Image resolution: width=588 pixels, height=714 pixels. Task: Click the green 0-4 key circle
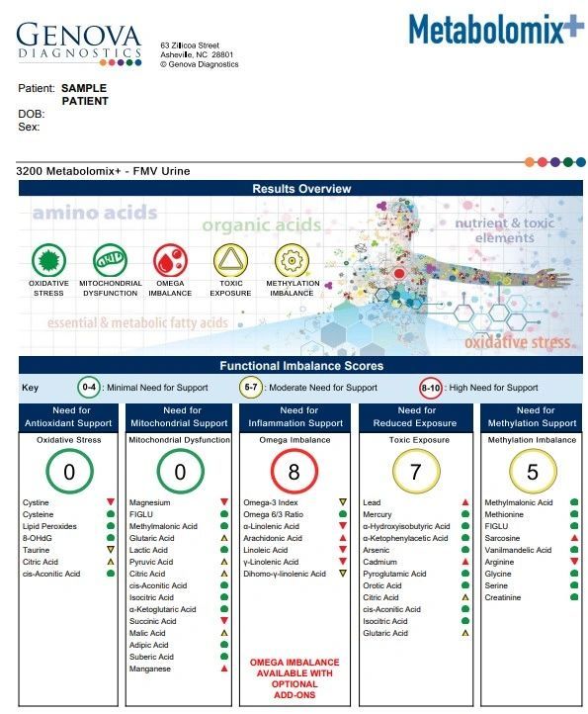pyautogui.click(x=89, y=388)
